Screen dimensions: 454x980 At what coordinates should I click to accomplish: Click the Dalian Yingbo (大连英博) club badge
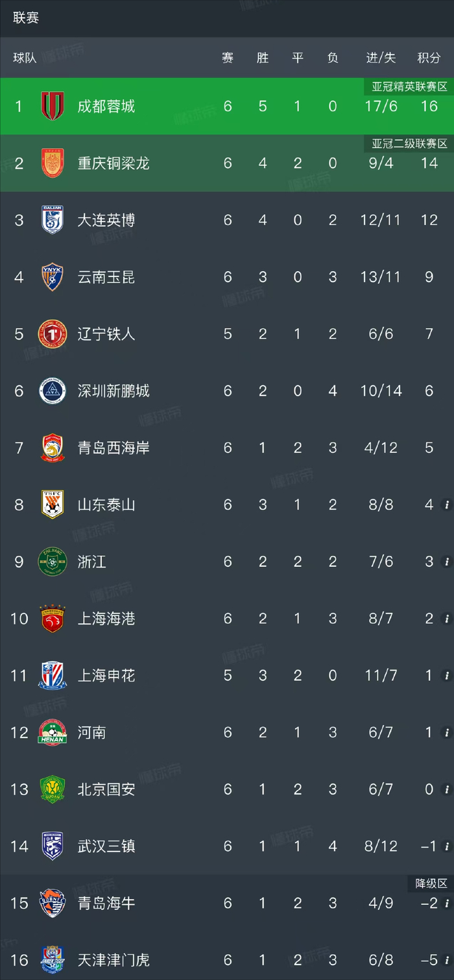[x=53, y=220]
